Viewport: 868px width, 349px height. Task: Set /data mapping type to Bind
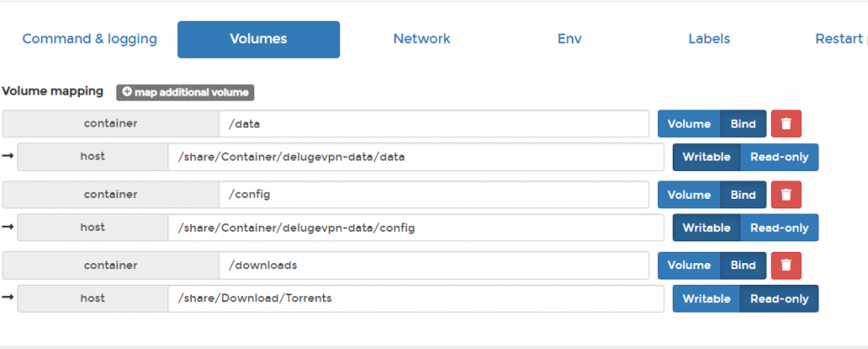(743, 123)
